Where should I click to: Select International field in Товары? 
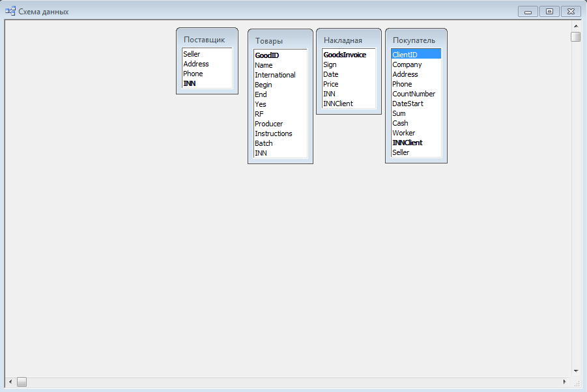tap(280, 75)
